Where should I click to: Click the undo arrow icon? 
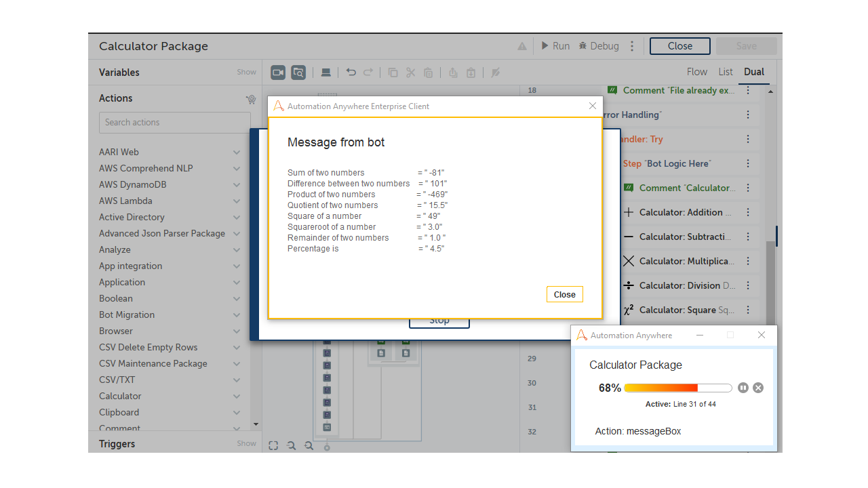click(351, 73)
